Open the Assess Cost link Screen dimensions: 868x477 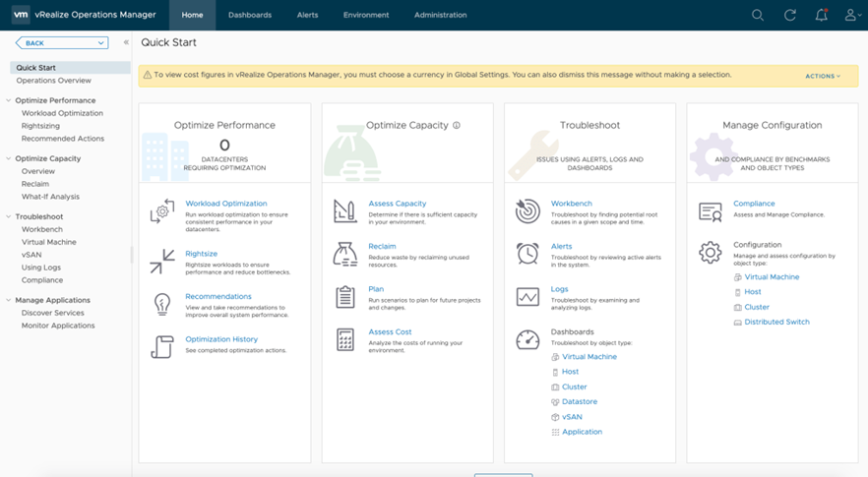pos(390,332)
